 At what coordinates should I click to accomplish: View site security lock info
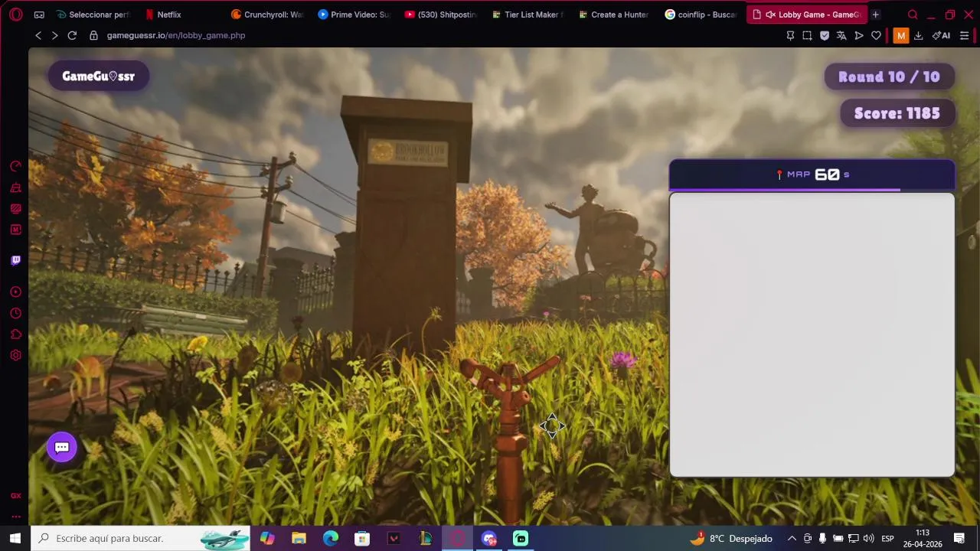tap(93, 35)
